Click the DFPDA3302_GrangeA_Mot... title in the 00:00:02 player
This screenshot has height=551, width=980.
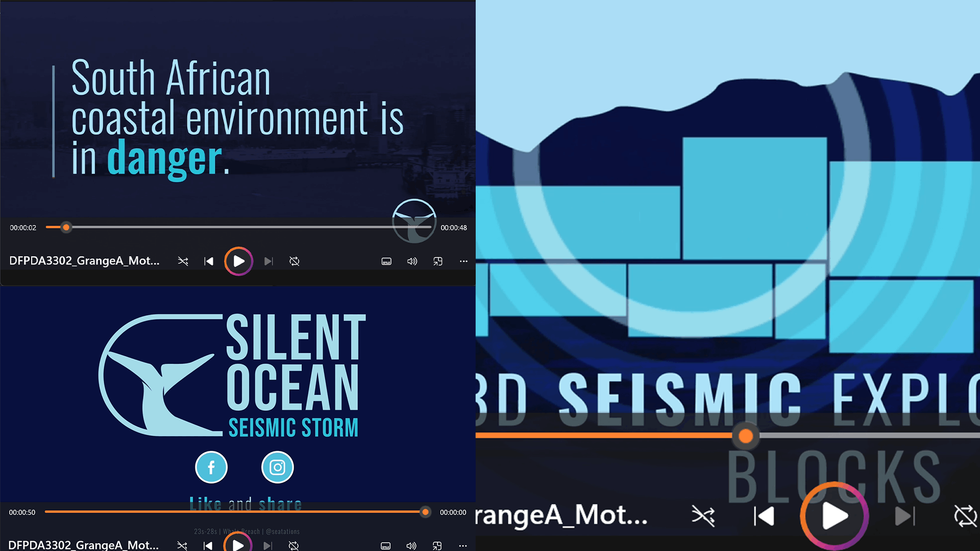84,261
